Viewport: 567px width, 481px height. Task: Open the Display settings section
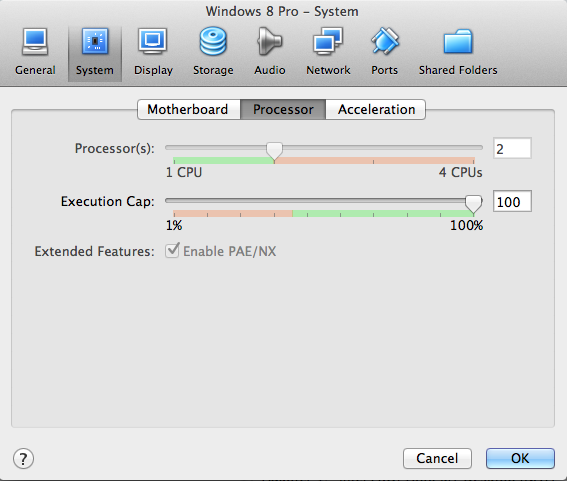pyautogui.click(x=153, y=51)
